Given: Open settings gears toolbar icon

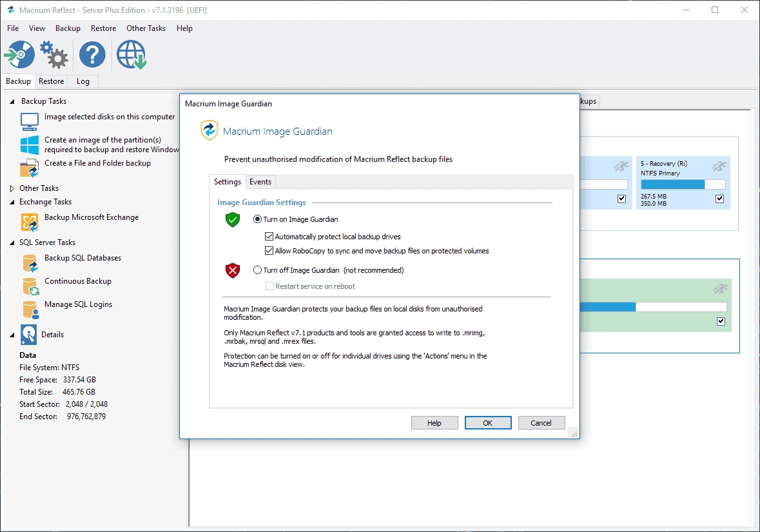Looking at the screenshot, I should point(54,54).
